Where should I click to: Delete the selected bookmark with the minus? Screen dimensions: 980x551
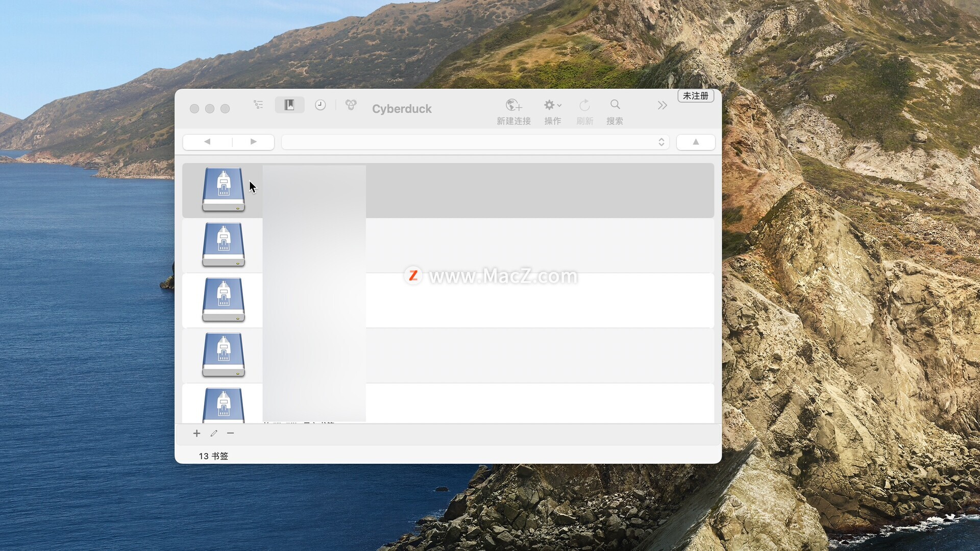click(231, 433)
